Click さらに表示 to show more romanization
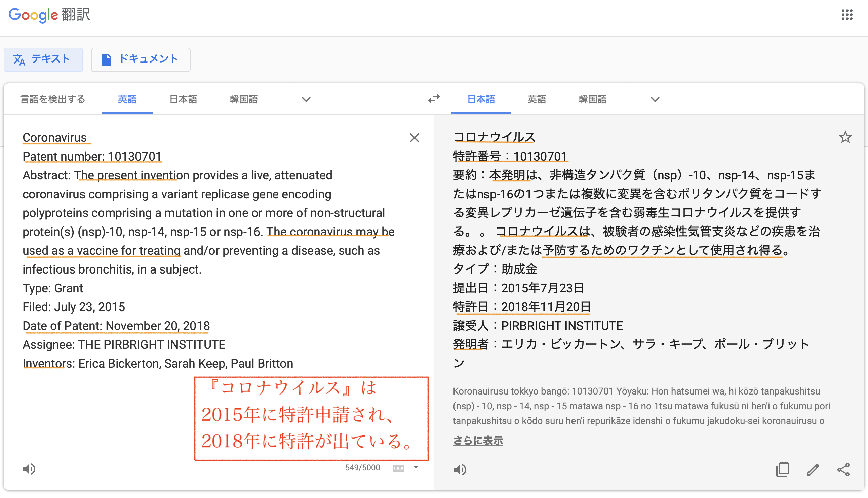This screenshot has width=868, height=498. click(x=478, y=441)
